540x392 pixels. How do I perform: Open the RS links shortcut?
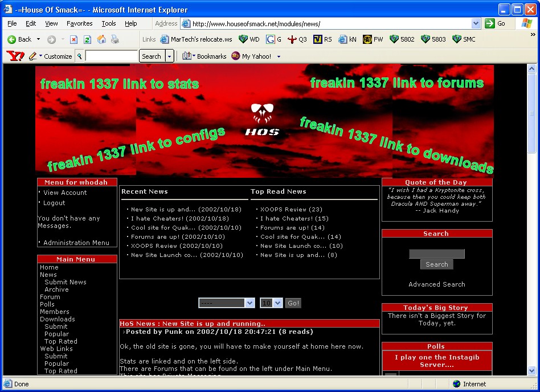[322, 39]
